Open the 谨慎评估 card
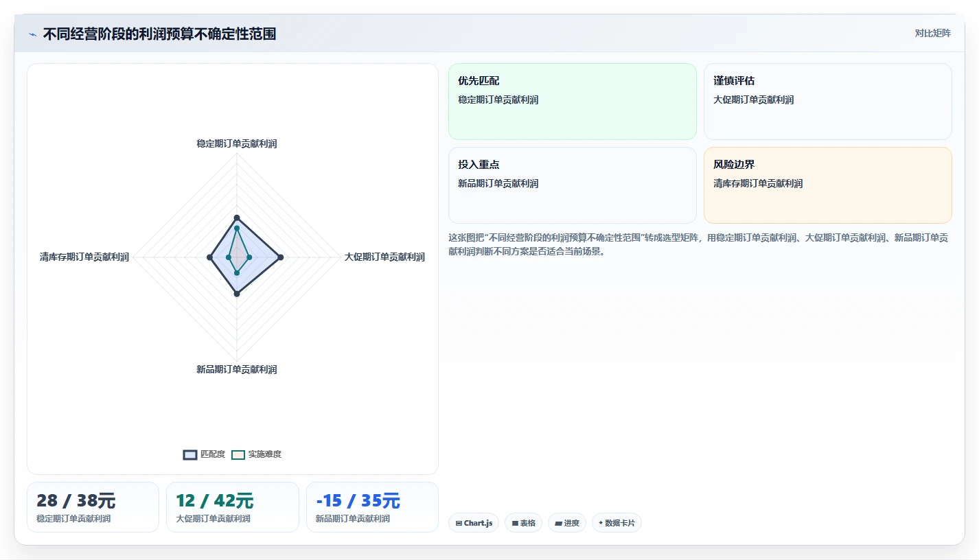The image size is (979, 560). tap(828, 102)
